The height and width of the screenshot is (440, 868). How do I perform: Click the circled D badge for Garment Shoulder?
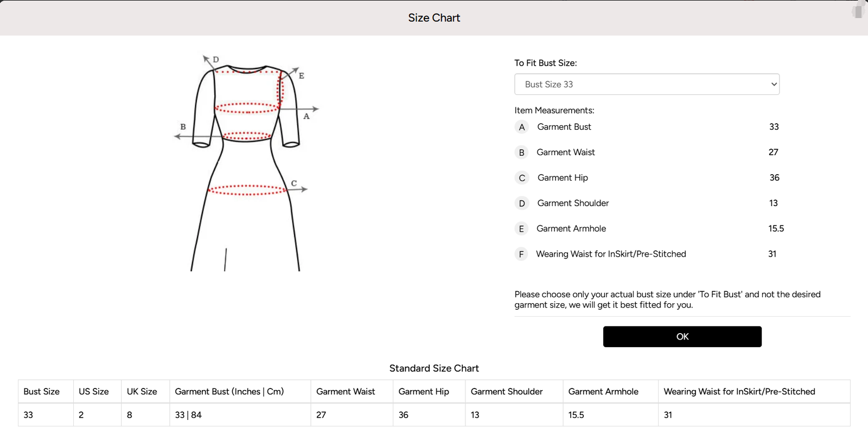click(521, 203)
